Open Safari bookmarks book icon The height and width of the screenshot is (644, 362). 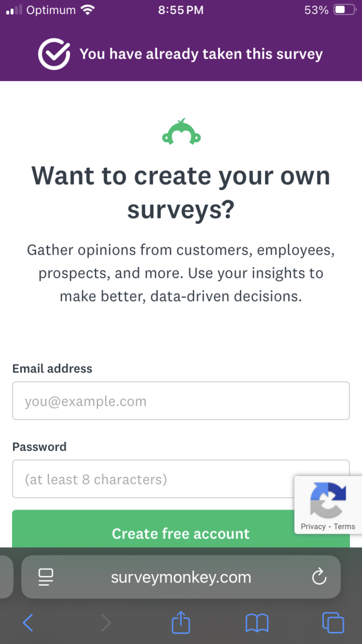(257, 623)
